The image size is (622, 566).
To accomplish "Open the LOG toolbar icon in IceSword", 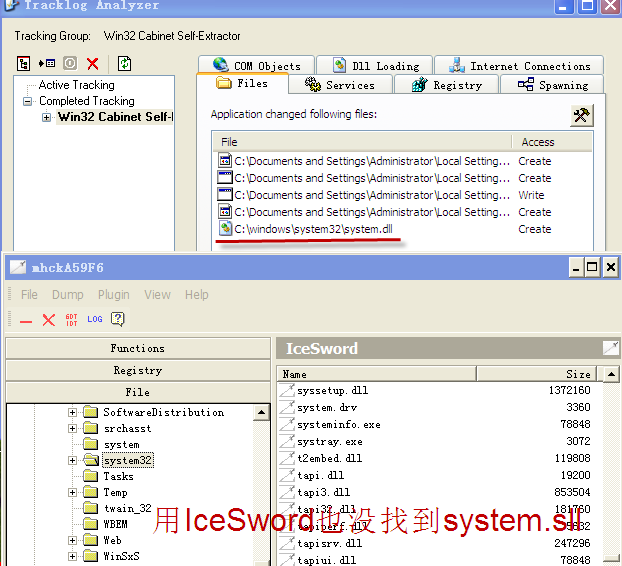I will (x=94, y=320).
